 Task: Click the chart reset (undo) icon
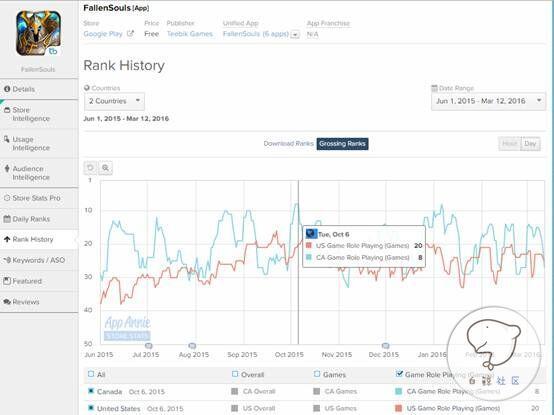[90, 168]
